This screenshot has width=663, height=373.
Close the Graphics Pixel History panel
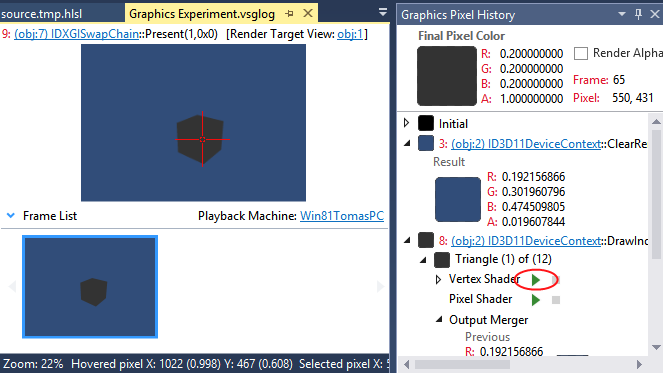655,14
